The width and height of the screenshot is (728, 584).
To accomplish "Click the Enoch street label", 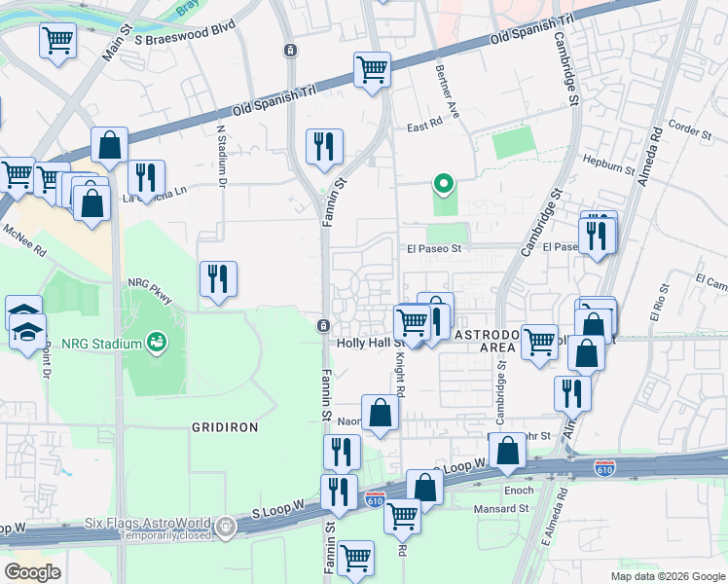I will tap(519, 491).
